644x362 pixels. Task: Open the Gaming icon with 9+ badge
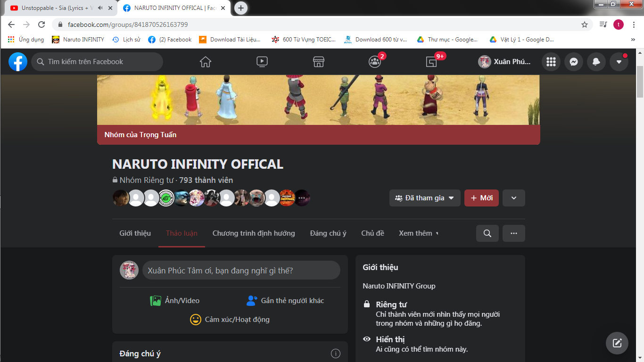[432, 62]
